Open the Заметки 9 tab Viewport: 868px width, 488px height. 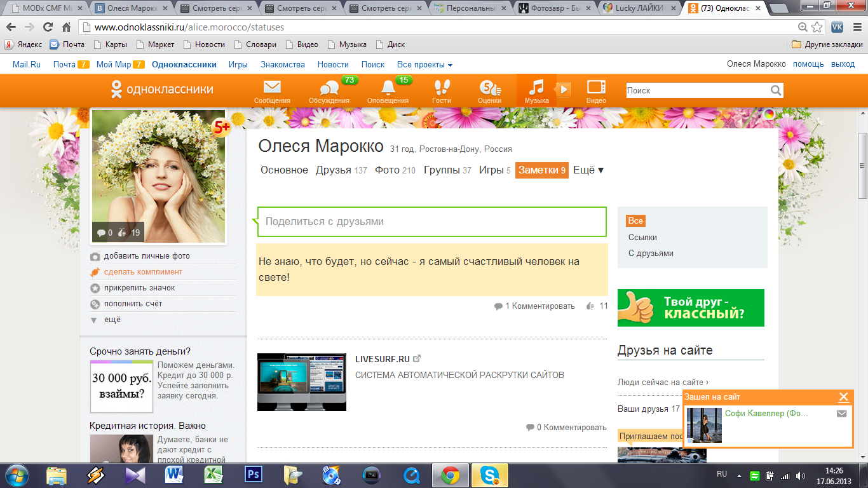541,170
